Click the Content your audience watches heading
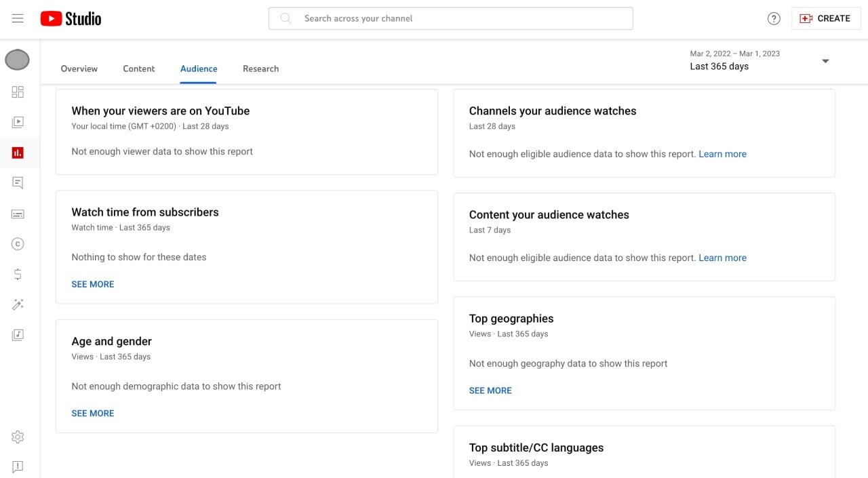The width and height of the screenshot is (868, 478). pyautogui.click(x=549, y=214)
